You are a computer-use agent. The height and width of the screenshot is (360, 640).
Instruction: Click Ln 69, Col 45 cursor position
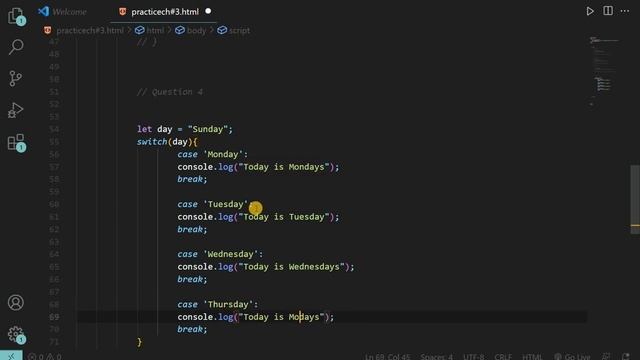[x=387, y=356]
